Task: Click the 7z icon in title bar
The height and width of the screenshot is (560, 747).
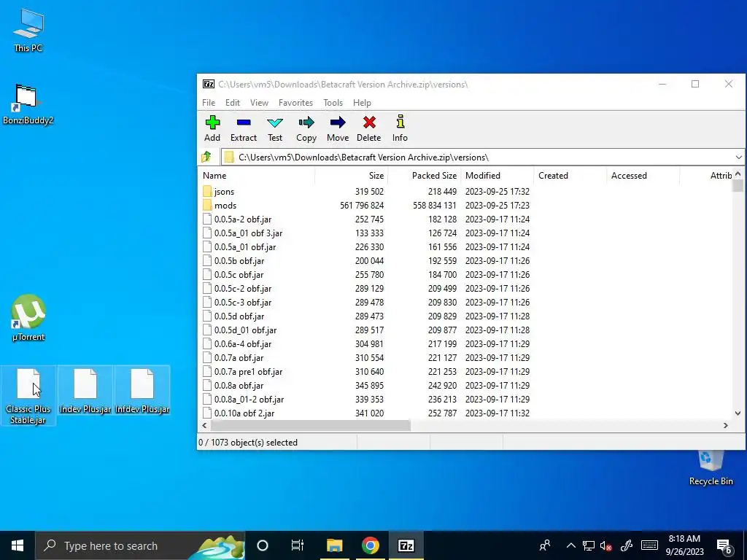Action: pos(209,85)
